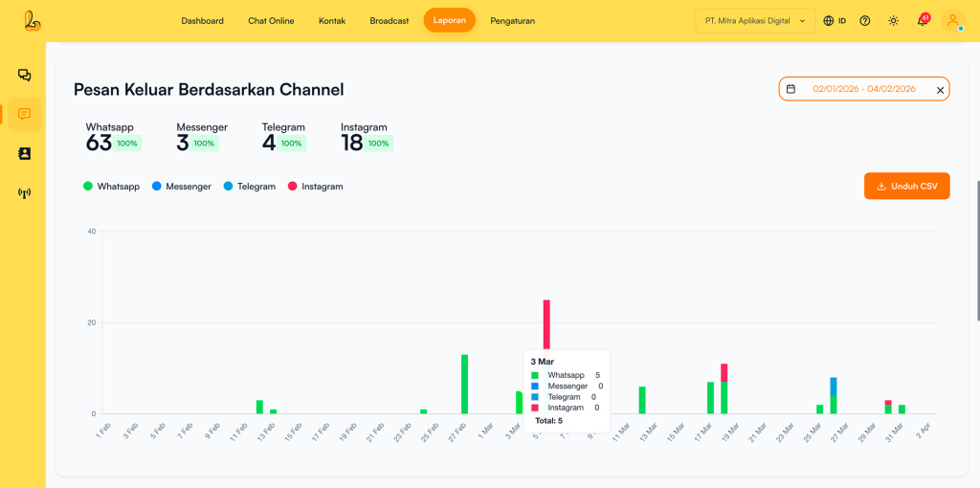Viewport: 980px width, 488px height.
Task: Toggle light/dark theme sun icon
Action: point(893,20)
